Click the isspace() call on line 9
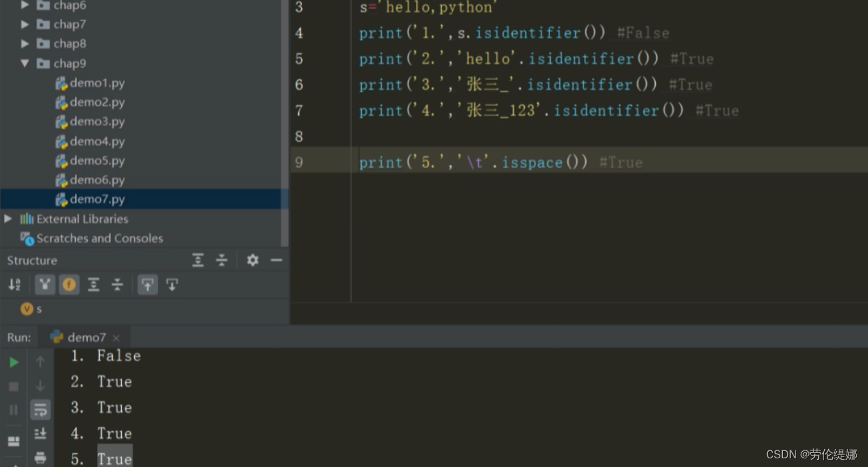Image resolution: width=868 pixels, height=467 pixels. pyautogui.click(x=545, y=162)
